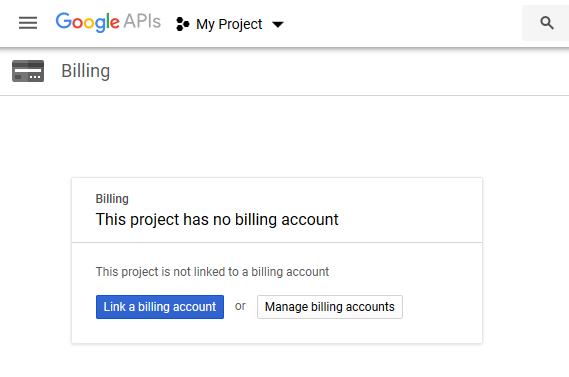Click Manage billing accounts button

pos(330,307)
